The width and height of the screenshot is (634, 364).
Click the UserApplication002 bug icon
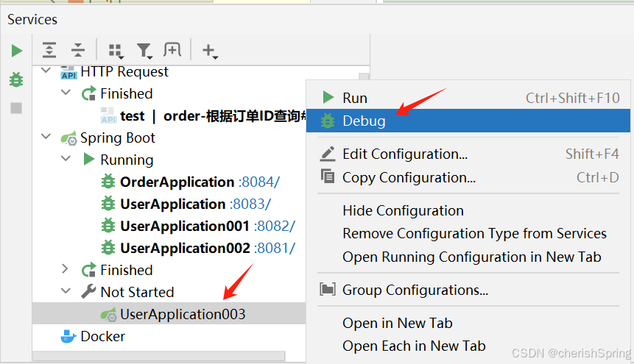[108, 248]
